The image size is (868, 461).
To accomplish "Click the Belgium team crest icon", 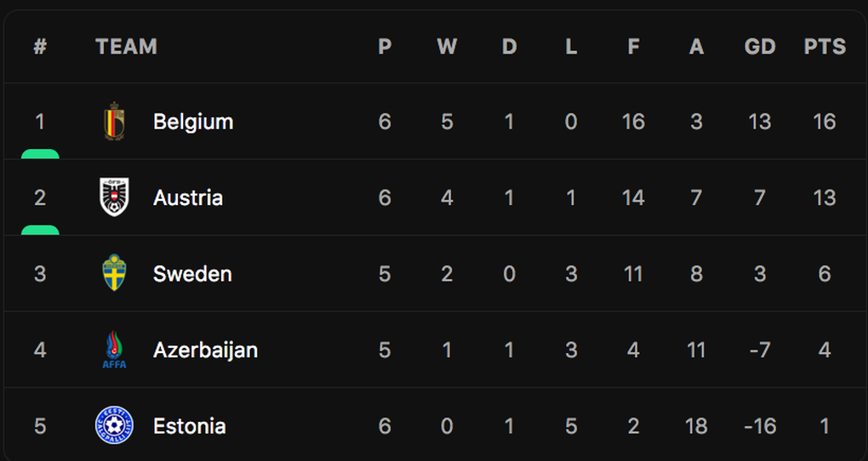I will point(114,121).
